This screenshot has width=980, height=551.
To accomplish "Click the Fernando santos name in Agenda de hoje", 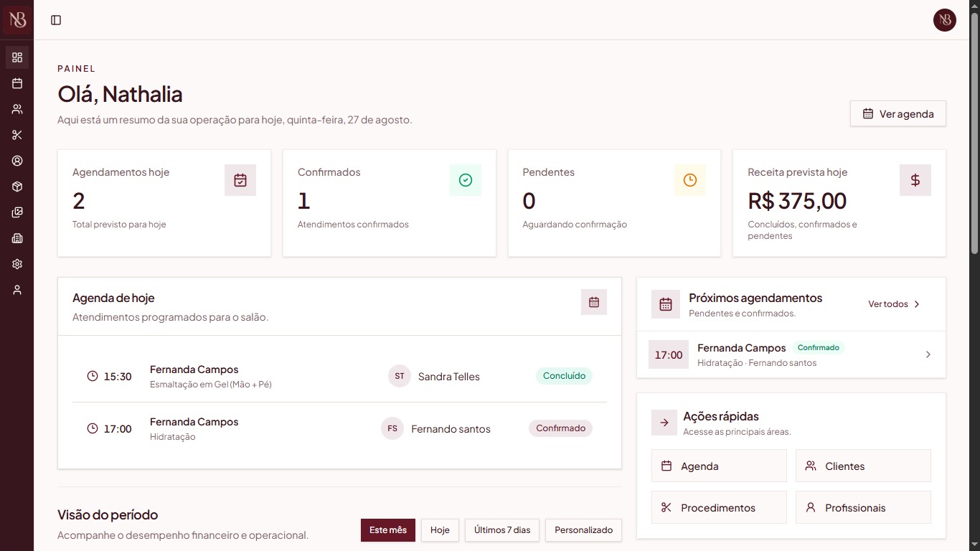I will coord(451,429).
